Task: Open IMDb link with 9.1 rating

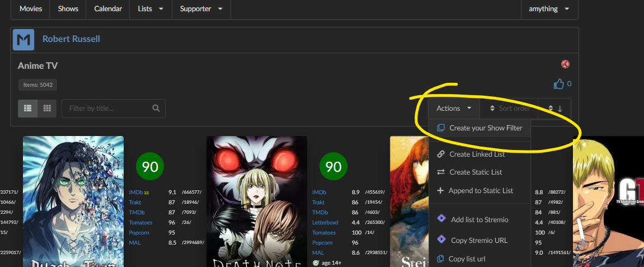Action: pyautogui.click(x=135, y=192)
